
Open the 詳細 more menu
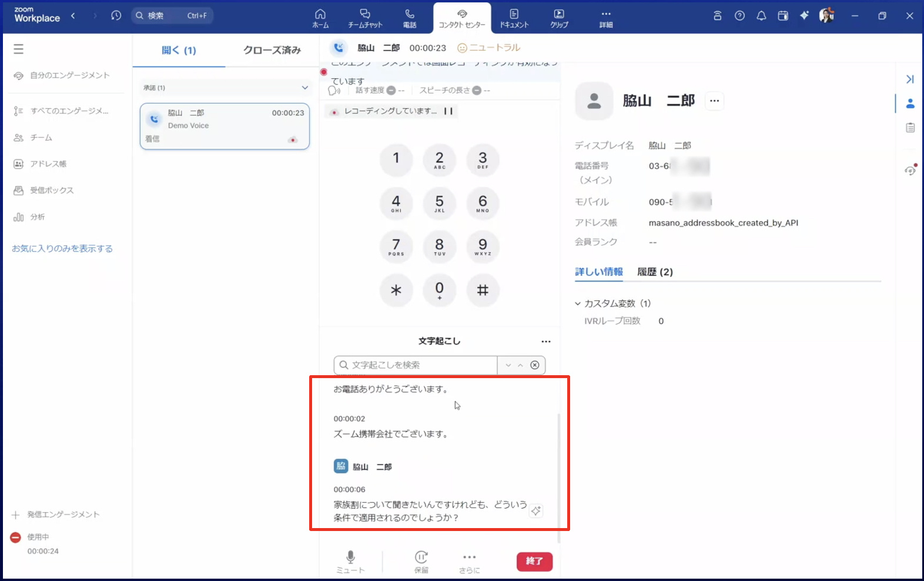tap(606, 18)
